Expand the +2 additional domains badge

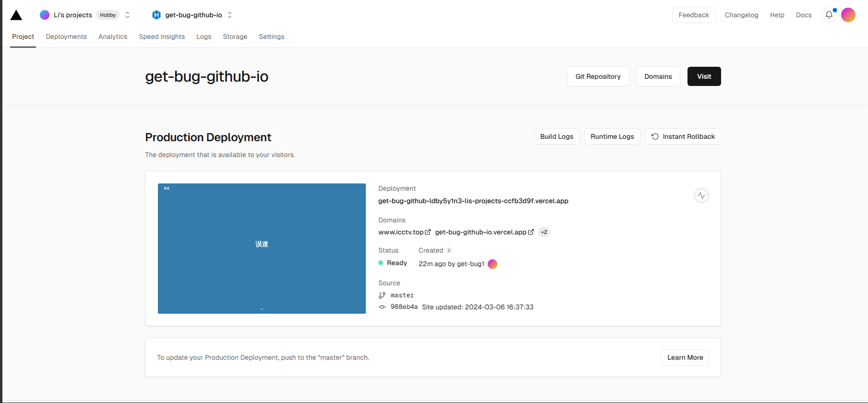click(x=544, y=232)
